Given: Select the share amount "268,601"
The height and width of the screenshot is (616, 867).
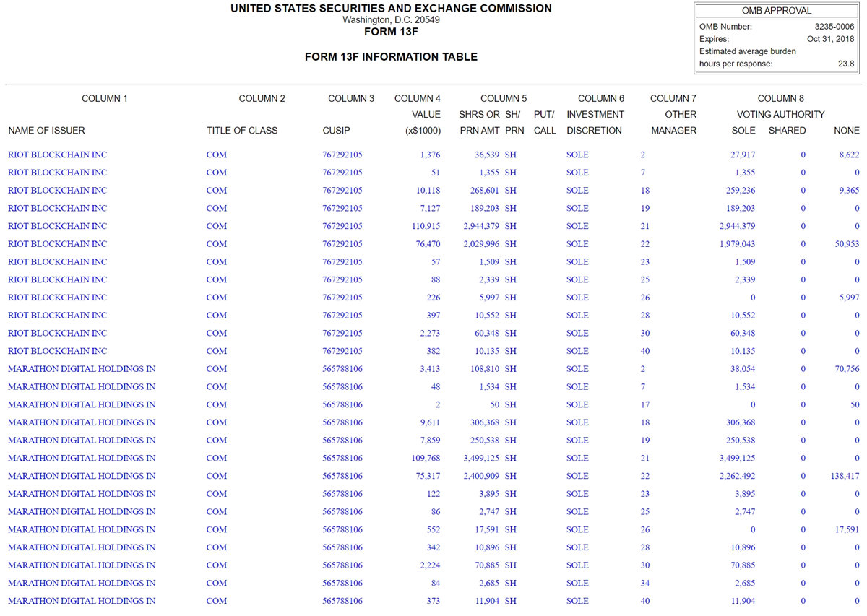Looking at the screenshot, I should [485, 191].
